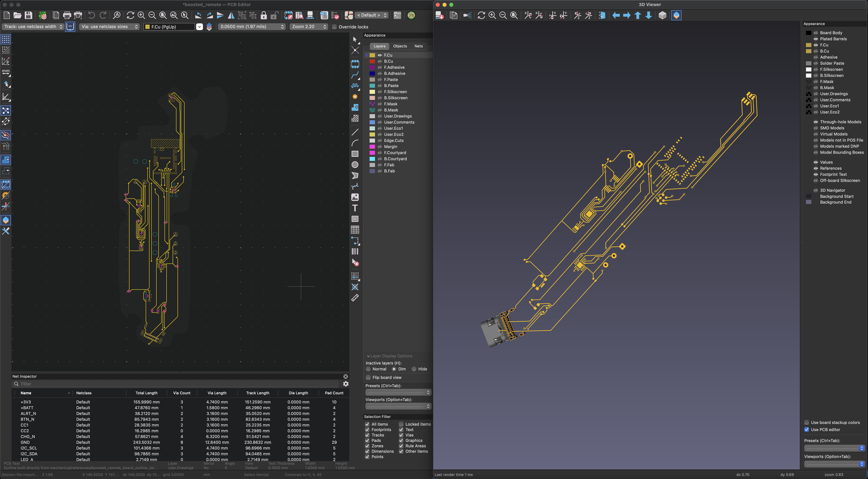This screenshot has width=868, height=479.
Task: Select the Add text tool
Action: (x=355, y=208)
